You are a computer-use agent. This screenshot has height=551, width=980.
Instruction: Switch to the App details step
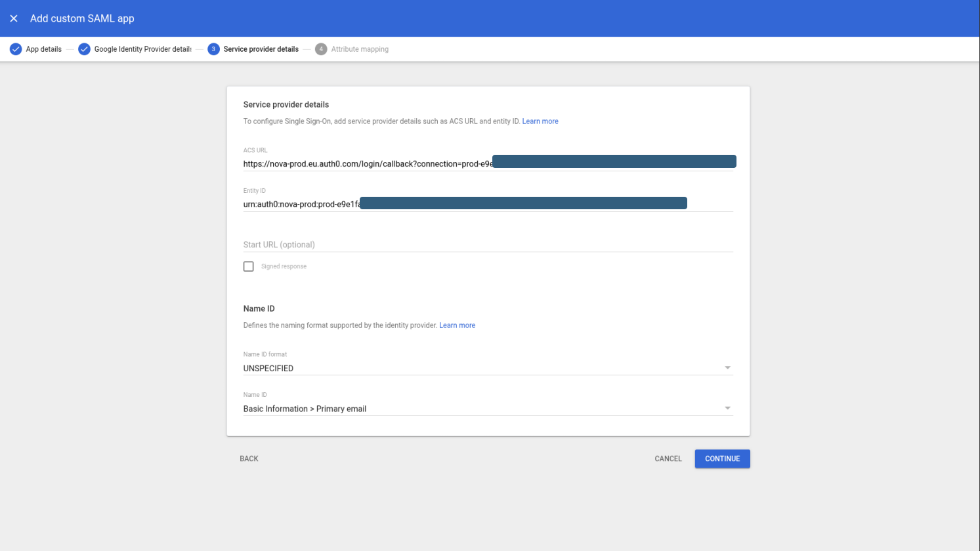(42, 49)
